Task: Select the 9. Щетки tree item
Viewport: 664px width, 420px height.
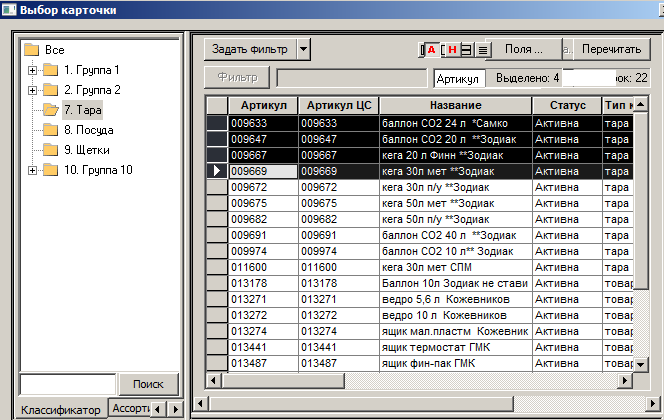Action: point(86,150)
